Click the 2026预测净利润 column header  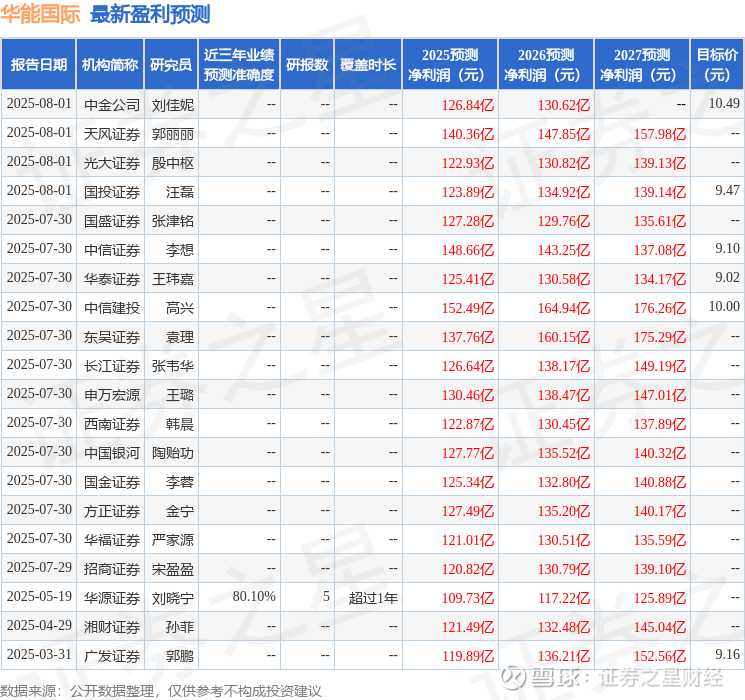click(546, 64)
